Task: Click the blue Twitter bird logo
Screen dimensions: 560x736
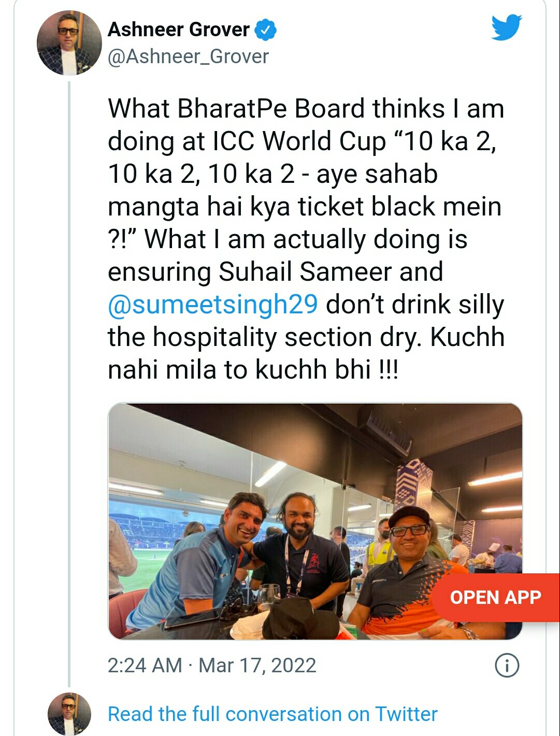Action: [507, 28]
